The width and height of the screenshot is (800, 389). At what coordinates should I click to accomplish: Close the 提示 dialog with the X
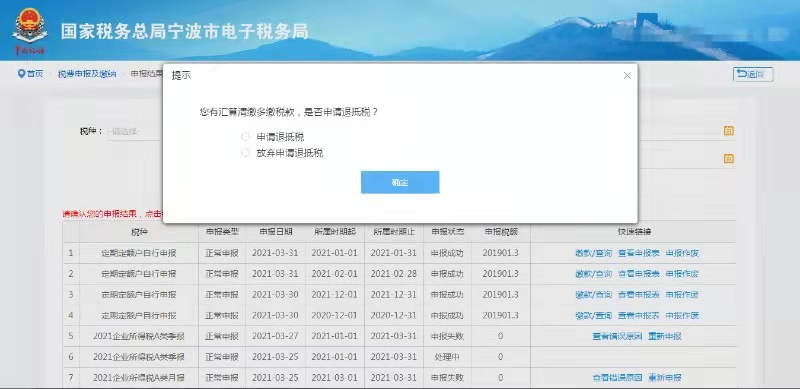(627, 76)
